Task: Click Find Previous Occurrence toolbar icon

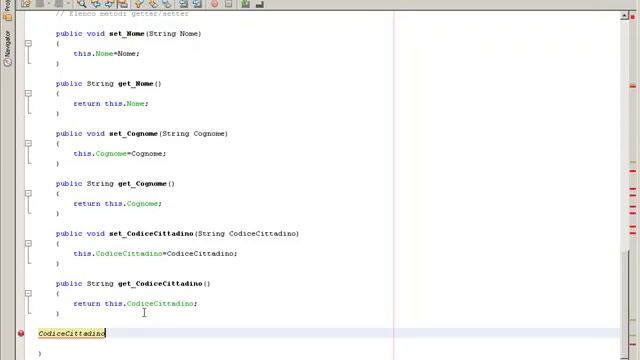Action: tap(96, 4)
